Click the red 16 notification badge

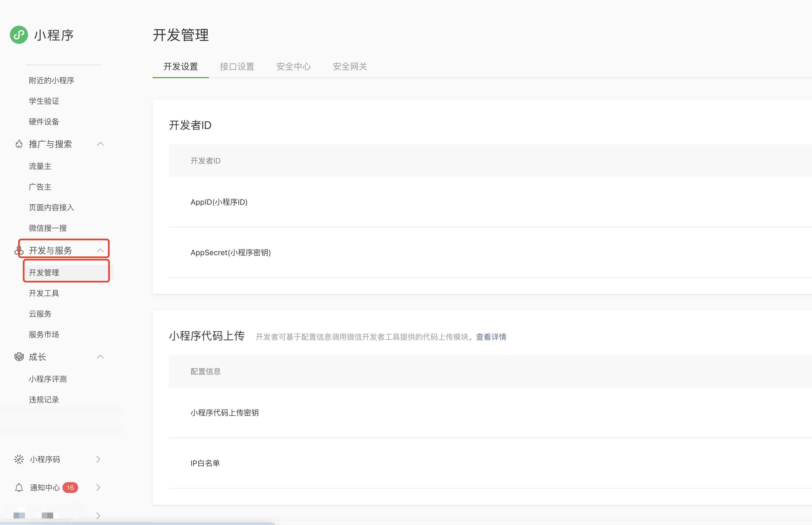pos(70,488)
